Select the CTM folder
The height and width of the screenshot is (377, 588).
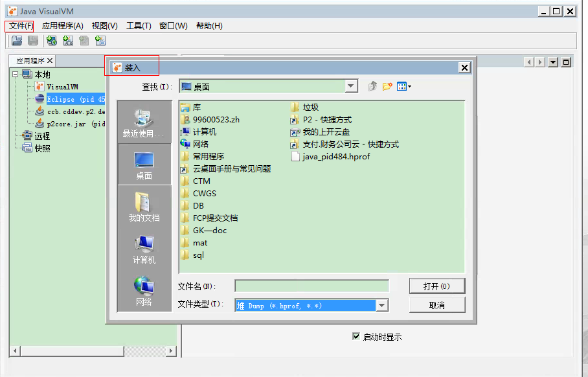tap(196, 181)
